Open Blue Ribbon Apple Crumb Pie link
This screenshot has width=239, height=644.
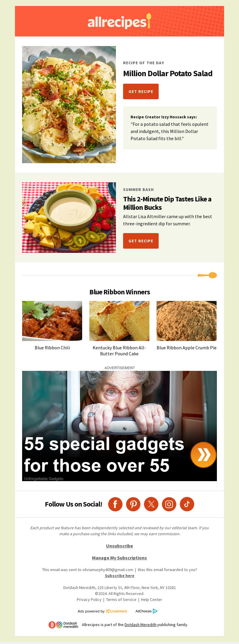click(x=186, y=348)
